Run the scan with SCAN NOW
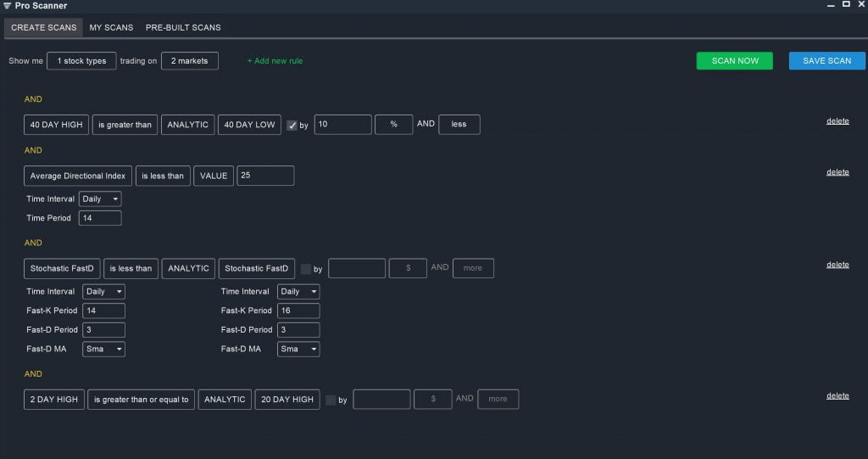The image size is (868, 459). [x=735, y=61]
